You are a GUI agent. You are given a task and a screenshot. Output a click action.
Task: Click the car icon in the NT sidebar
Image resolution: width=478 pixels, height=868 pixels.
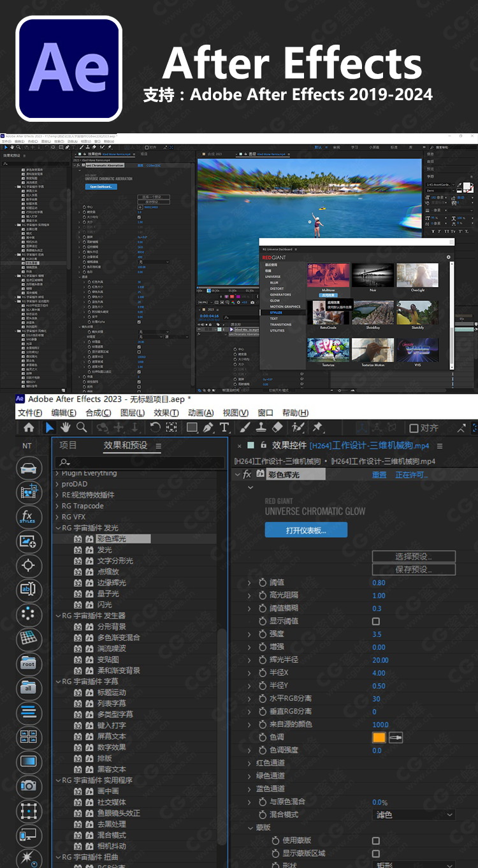pos(27,469)
